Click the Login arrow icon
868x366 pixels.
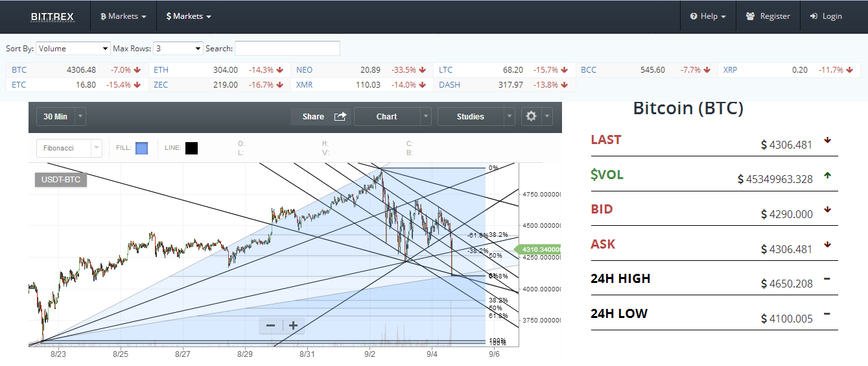[814, 16]
